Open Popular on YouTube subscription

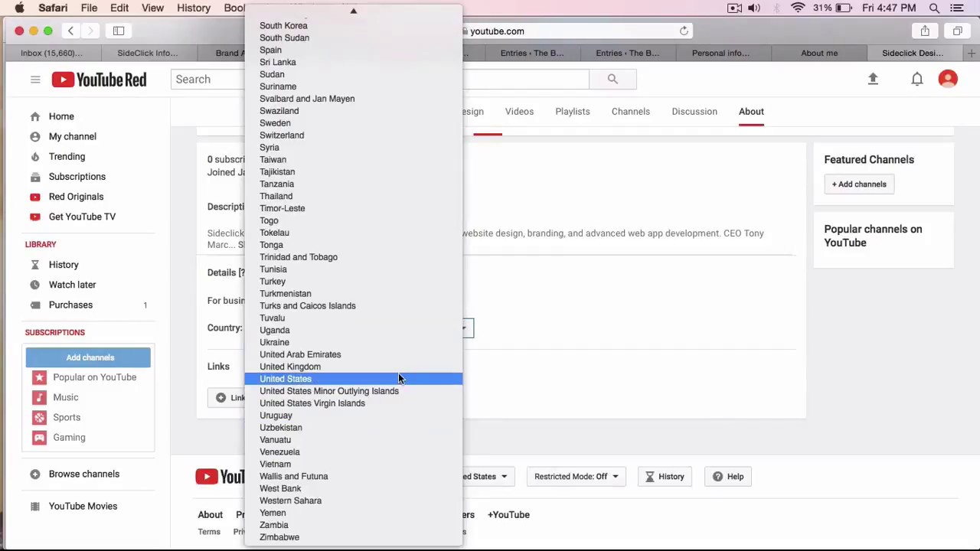pyautogui.click(x=94, y=377)
